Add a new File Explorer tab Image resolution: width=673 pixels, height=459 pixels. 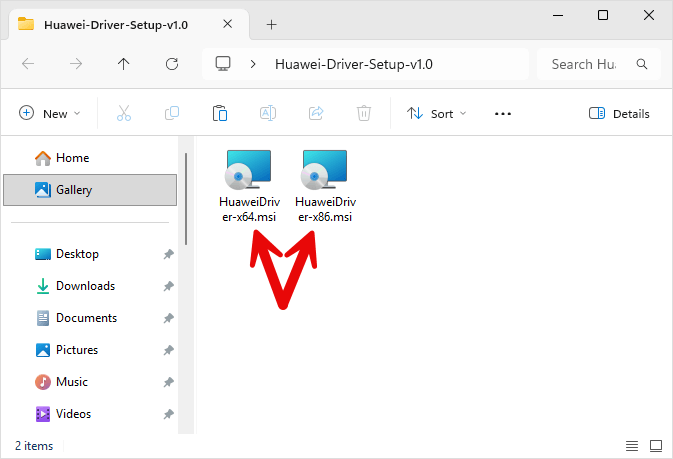pos(271,24)
